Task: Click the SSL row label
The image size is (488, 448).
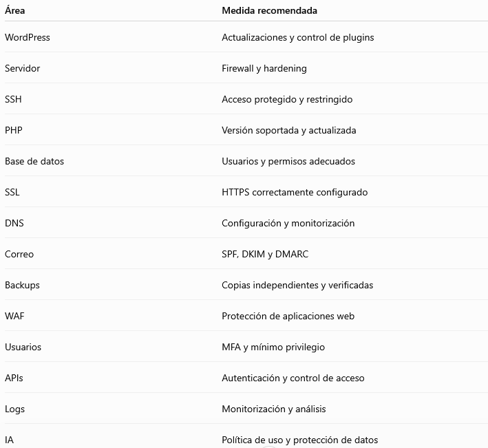Action: [x=12, y=192]
